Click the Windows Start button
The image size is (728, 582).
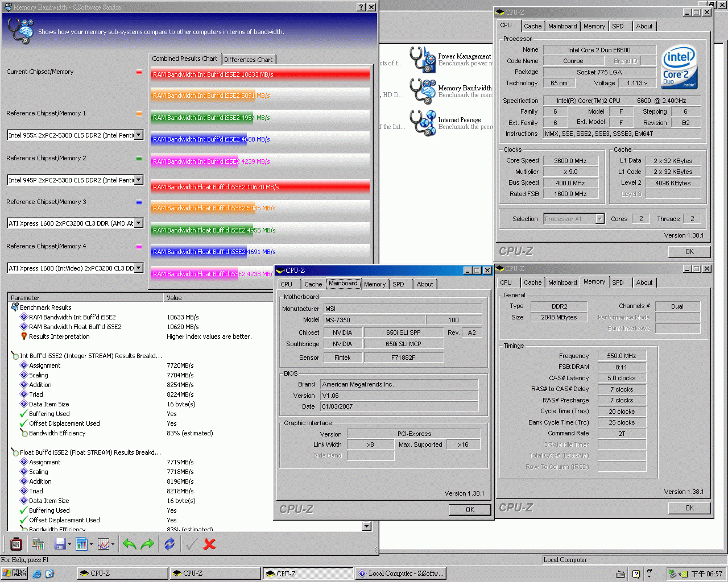[x=14, y=573]
